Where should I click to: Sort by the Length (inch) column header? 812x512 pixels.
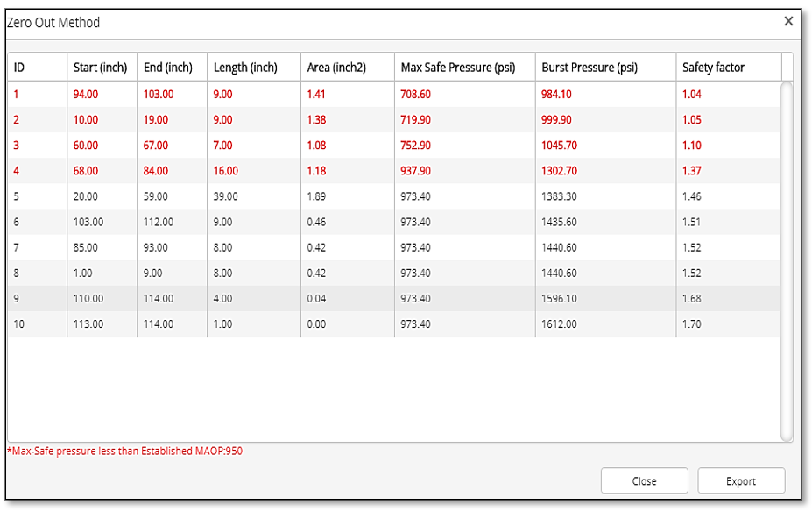pyautogui.click(x=245, y=68)
